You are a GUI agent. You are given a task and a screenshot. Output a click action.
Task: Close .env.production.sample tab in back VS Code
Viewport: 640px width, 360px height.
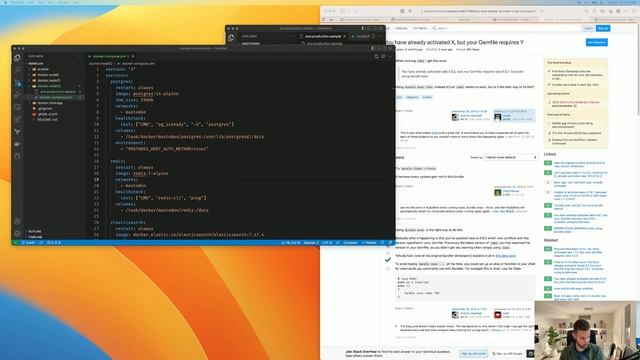pos(344,36)
